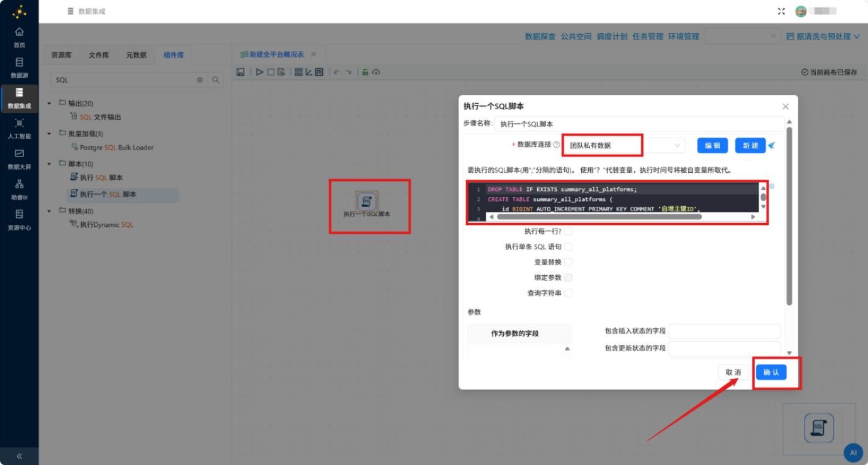This screenshot has width=868, height=465.
Task: Confirm the dialog with 确认 button
Action: tap(771, 372)
